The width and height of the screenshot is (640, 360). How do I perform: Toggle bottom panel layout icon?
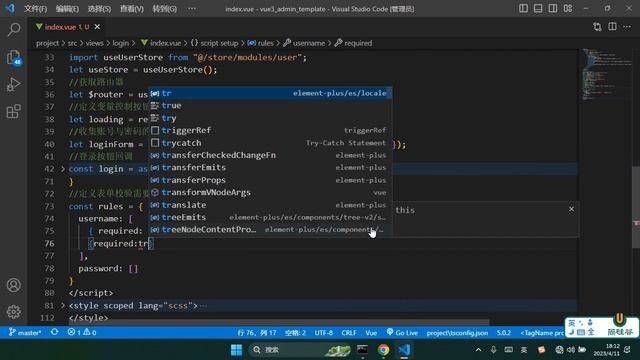click(x=538, y=8)
